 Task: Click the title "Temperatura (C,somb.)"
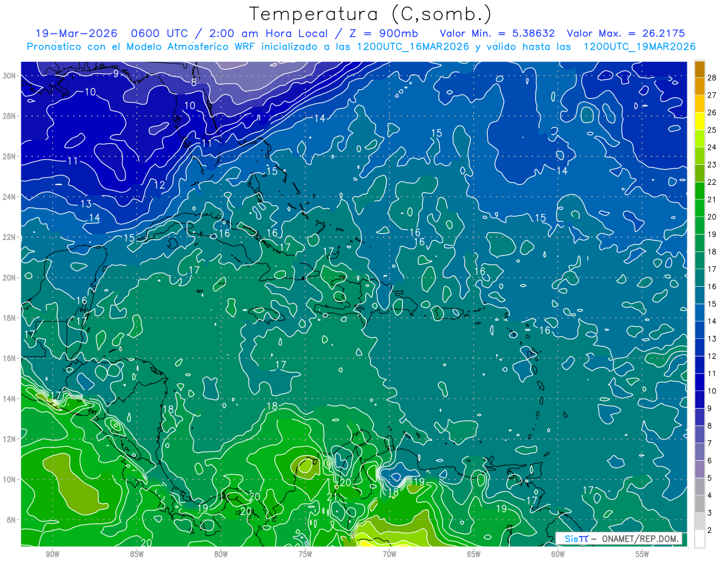371,13
